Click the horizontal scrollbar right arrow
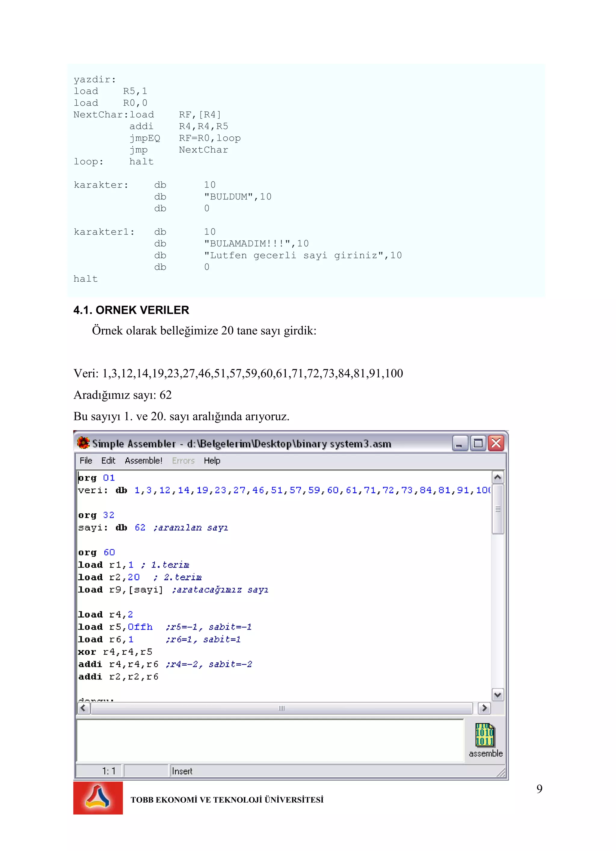The image size is (616, 851). click(x=484, y=708)
